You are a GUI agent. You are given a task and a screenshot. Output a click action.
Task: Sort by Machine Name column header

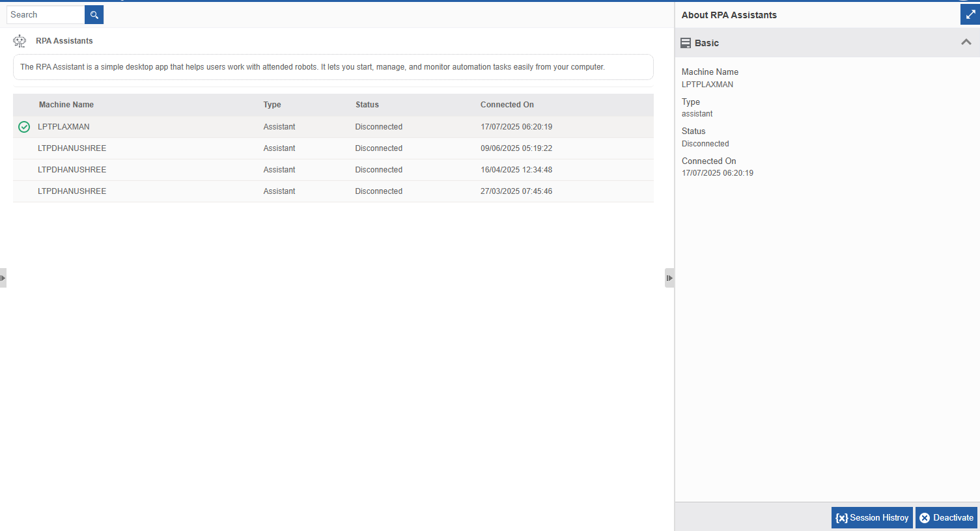coord(66,105)
